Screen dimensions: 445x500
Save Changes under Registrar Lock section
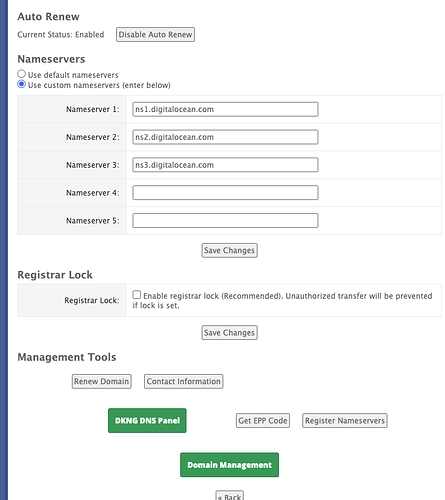tap(229, 333)
